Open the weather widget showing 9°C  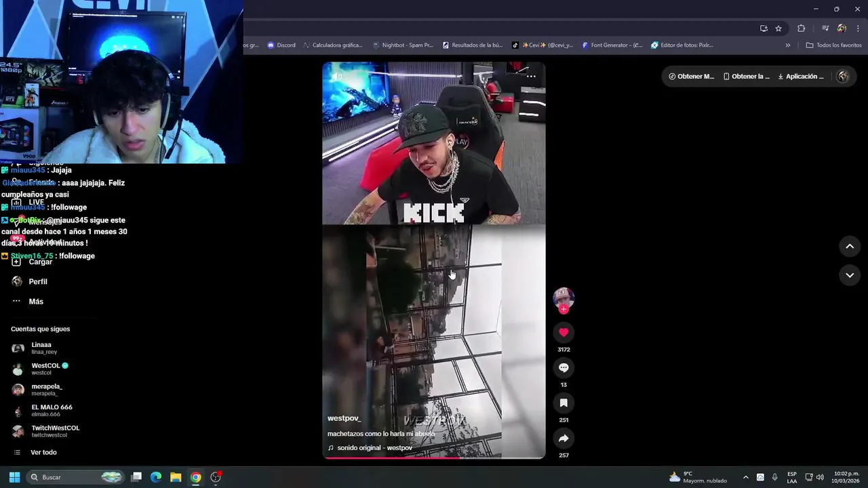pyautogui.click(x=698, y=477)
